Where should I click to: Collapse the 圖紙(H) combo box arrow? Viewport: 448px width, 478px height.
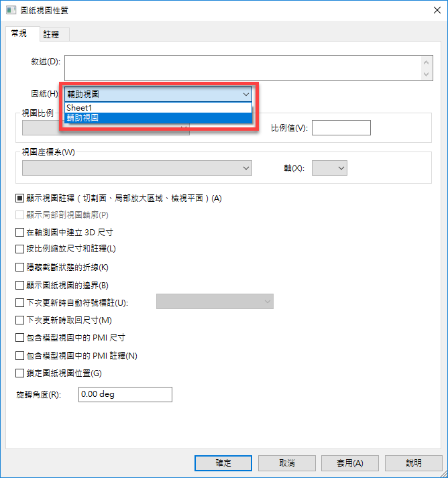point(246,95)
